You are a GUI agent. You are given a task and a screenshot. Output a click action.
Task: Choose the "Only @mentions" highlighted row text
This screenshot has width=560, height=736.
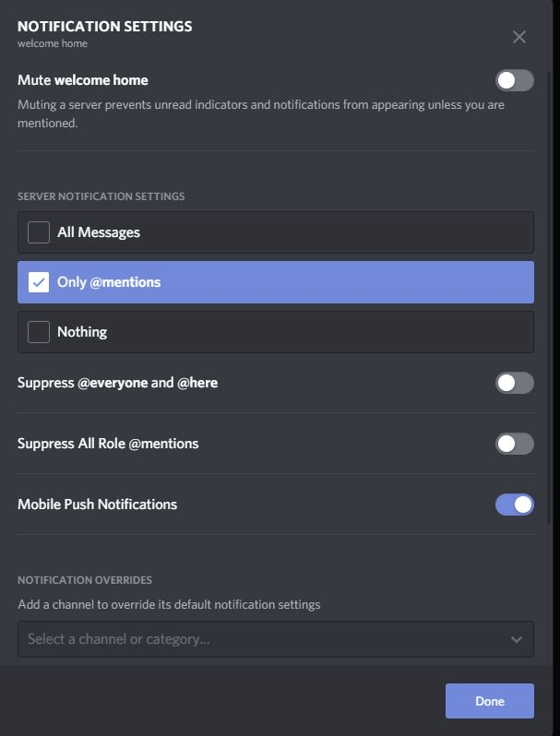109,282
